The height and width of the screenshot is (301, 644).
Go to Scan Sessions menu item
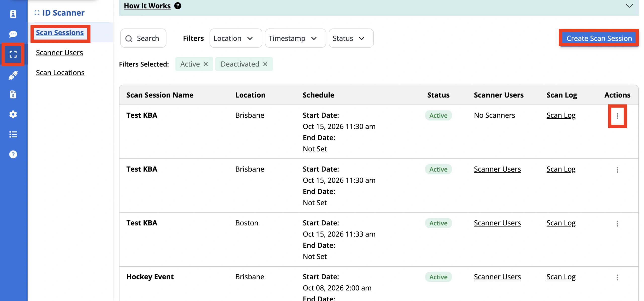pyautogui.click(x=60, y=33)
